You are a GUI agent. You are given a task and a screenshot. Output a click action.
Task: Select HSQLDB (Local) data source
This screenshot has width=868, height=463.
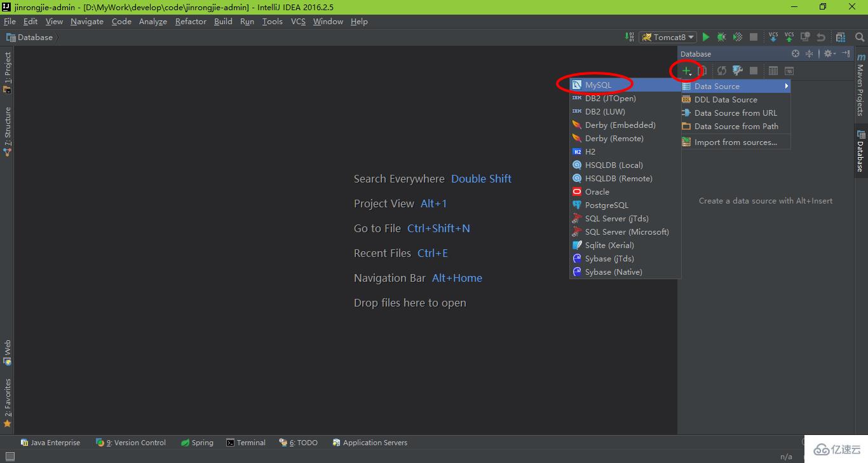(x=625, y=165)
